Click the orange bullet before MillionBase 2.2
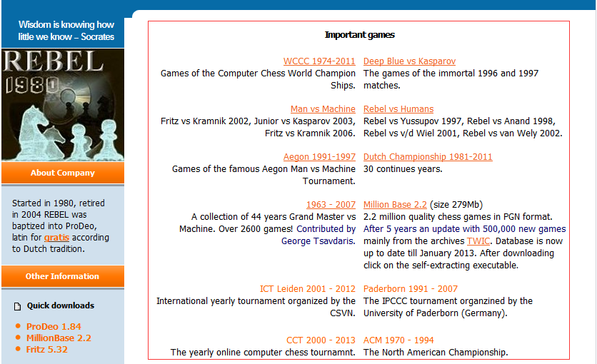597x364 pixels. click(18, 338)
